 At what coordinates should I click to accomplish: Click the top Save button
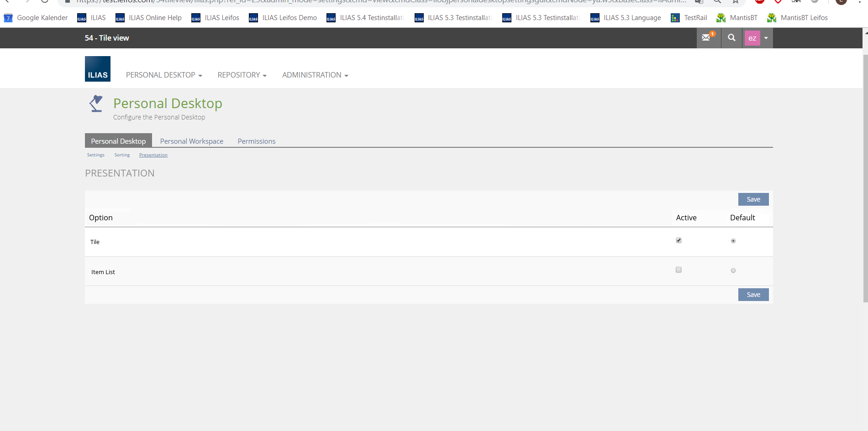click(x=753, y=199)
